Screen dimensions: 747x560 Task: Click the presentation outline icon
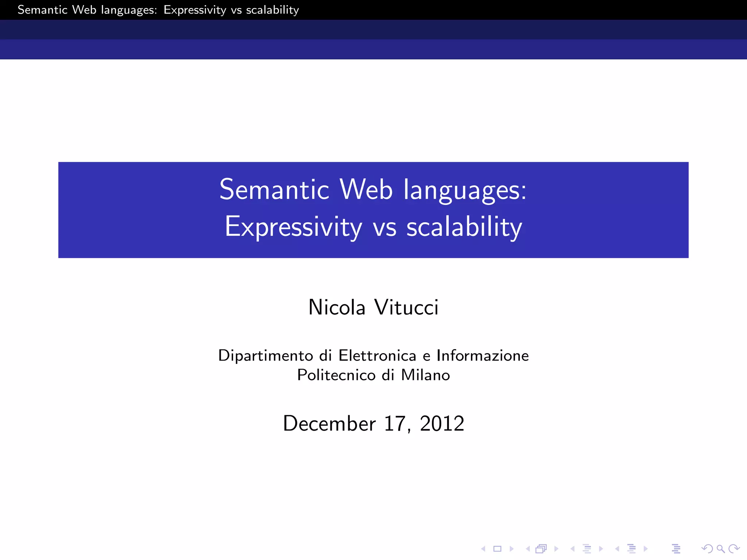[x=676, y=549]
